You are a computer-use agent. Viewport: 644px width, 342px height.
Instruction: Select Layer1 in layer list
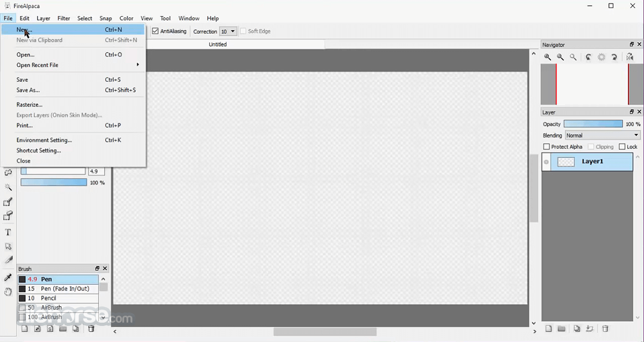pos(587,161)
